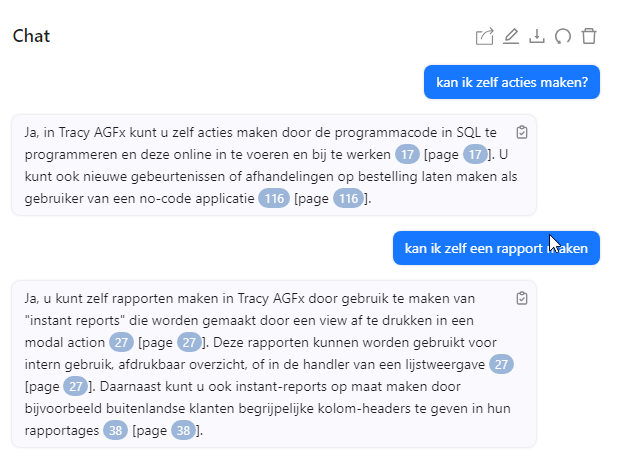Click the edit pencil icon

tap(511, 36)
